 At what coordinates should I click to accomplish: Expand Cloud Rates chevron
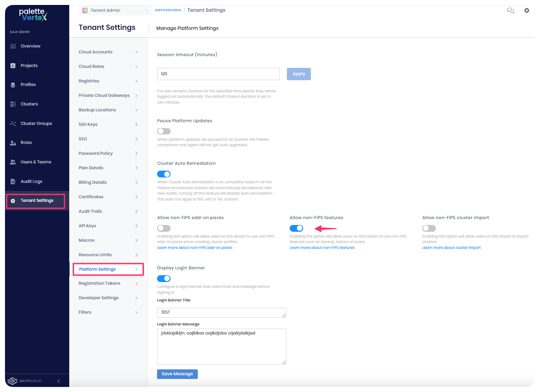tap(137, 67)
